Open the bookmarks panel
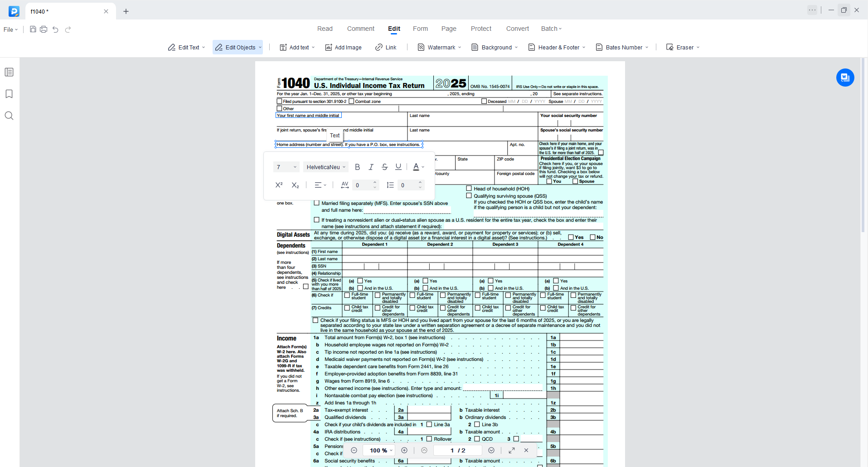 [9, 93]
